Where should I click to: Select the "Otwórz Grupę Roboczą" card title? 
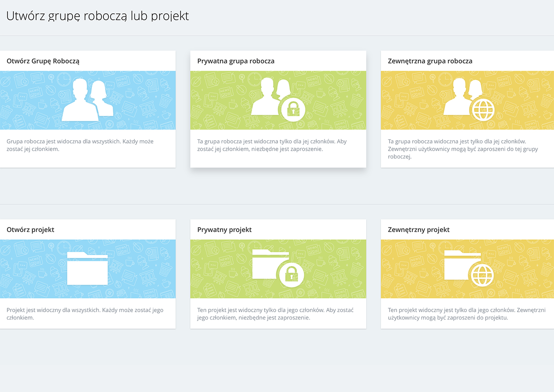(x=43, y=61)
